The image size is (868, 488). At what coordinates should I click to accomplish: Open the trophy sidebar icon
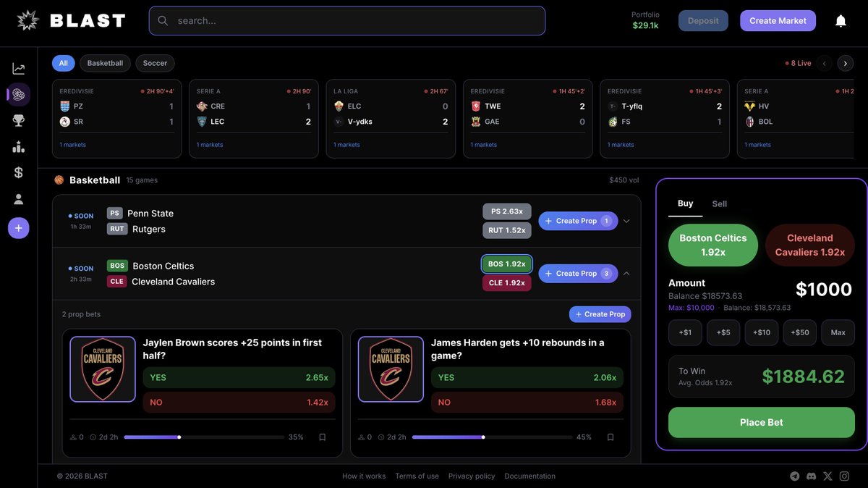[x=19, y=121]
